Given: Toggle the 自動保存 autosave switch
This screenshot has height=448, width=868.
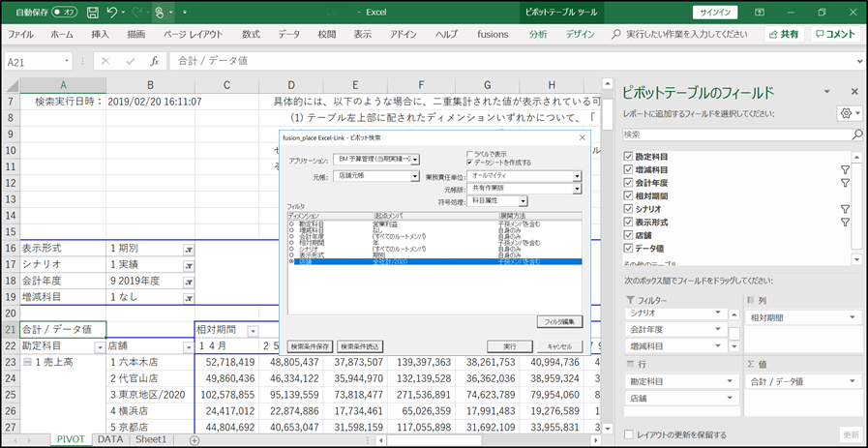Looking at the screenshot, I should (64, 13).
